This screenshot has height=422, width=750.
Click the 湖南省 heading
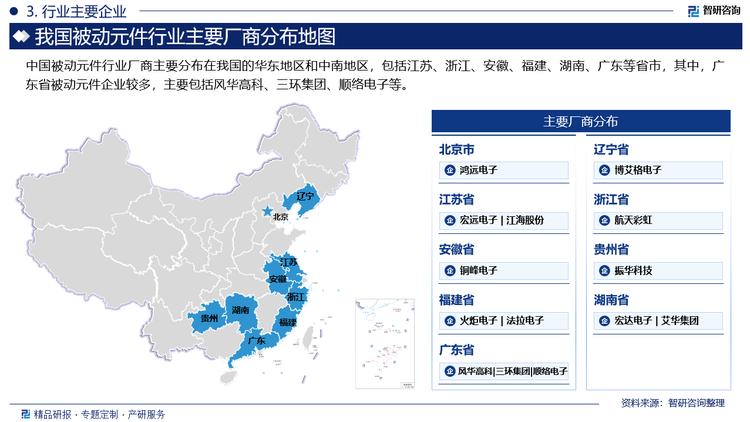[611, 300]
